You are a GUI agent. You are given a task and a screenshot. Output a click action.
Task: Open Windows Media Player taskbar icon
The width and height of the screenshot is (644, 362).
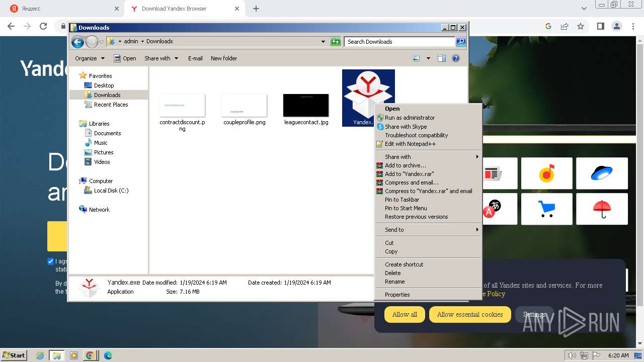coord(74,355)
